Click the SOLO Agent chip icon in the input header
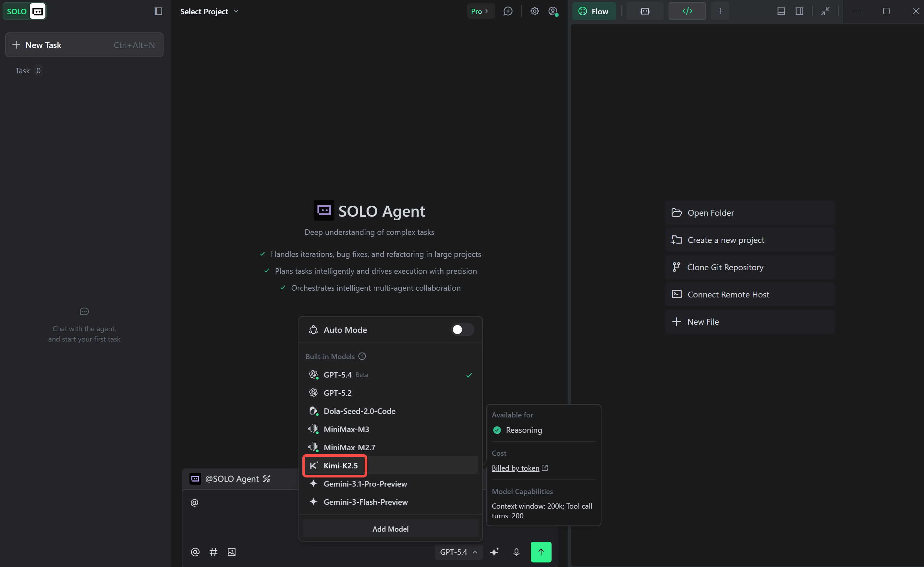Screen dimensions: 924x567 tap(195, 479)
